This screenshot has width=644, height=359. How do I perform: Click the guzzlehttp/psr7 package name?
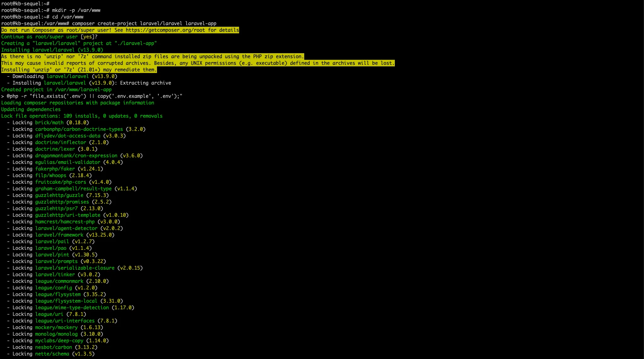coord(56,209)
